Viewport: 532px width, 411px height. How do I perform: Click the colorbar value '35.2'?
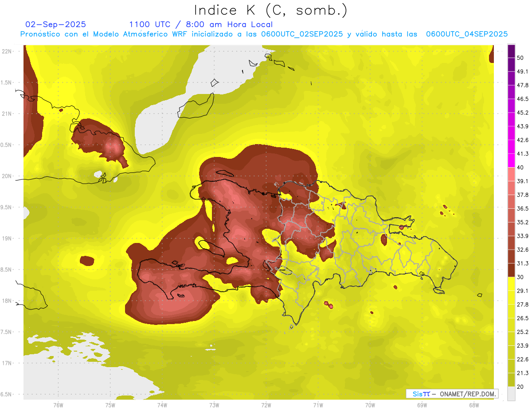tap(523, 222)
